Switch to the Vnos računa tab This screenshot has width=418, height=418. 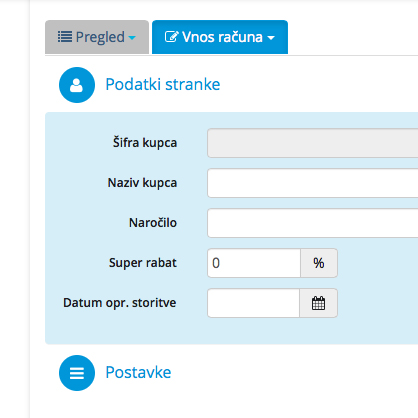(x=220, y=37)
